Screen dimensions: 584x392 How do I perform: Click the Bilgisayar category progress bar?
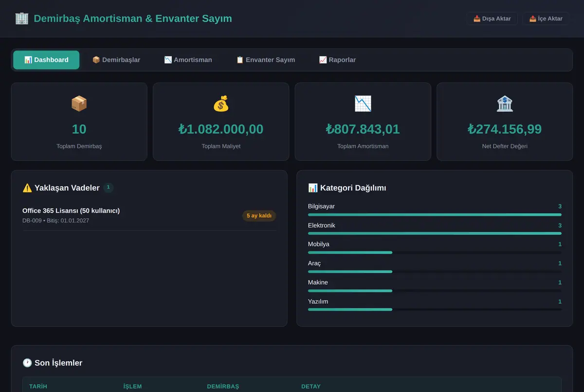435,214
